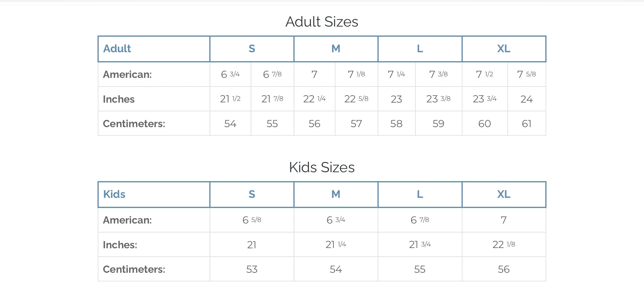
Task: Click the "Adult Sizes" heading
Action: [322, 22]
